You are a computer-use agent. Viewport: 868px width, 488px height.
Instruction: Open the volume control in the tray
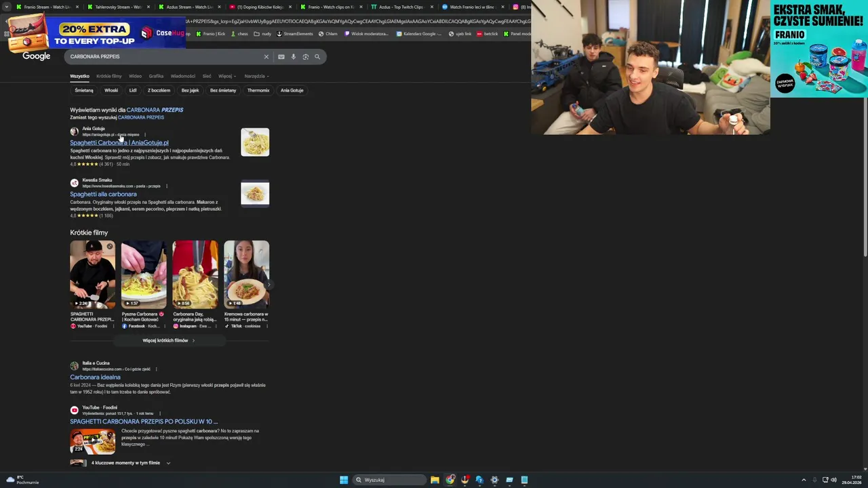click(833, 480)
